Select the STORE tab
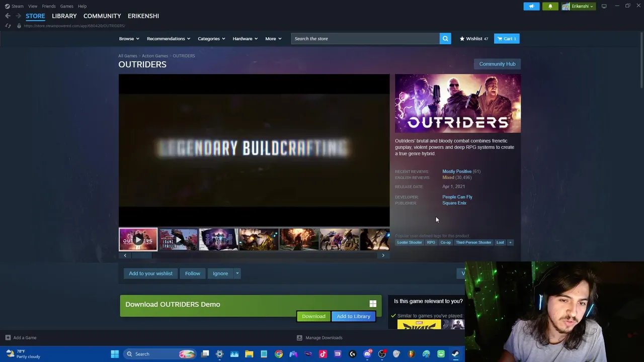This screenshot has width=644, height=362. pos(35,16)
